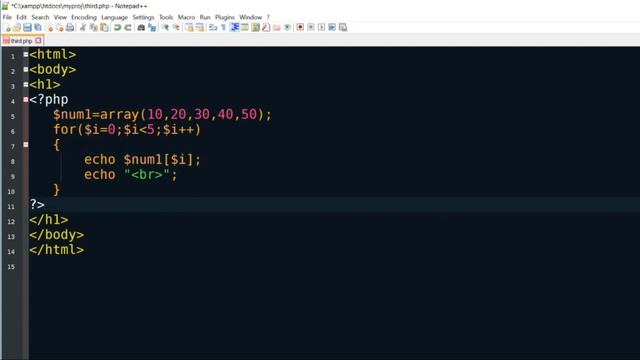The image size is (640, 360).
Task: Save recorded macro toolbar icon
Action: [343, 27]
